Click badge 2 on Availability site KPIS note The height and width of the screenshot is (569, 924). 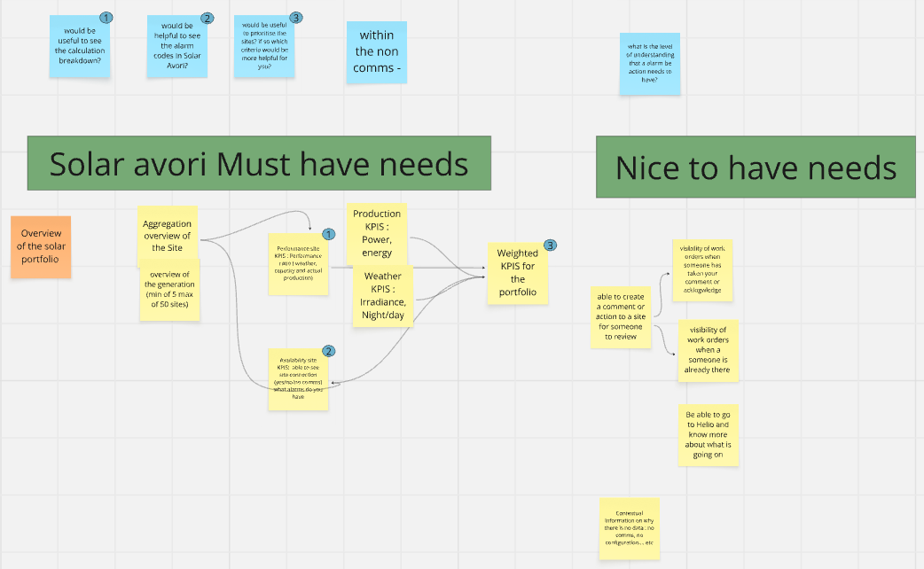pos(328,351)
